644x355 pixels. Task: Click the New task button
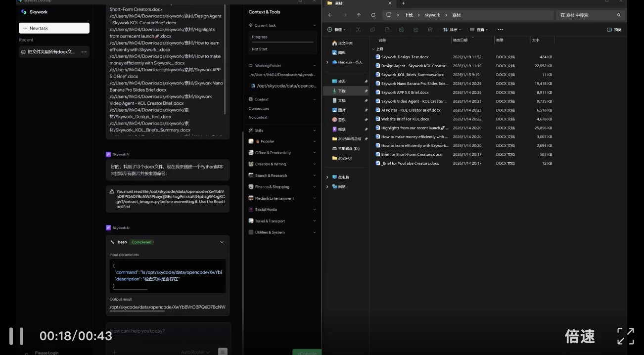click(54, 28)
